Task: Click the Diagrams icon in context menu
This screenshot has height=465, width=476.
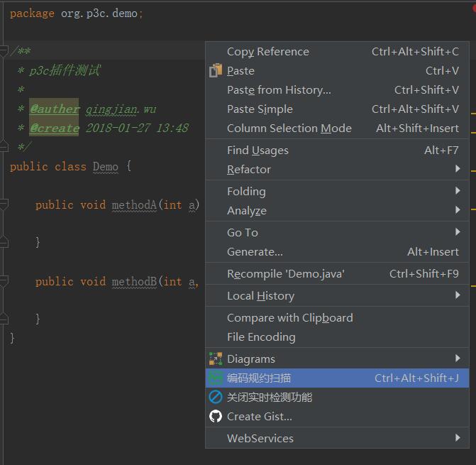Action: pos(216,359)
